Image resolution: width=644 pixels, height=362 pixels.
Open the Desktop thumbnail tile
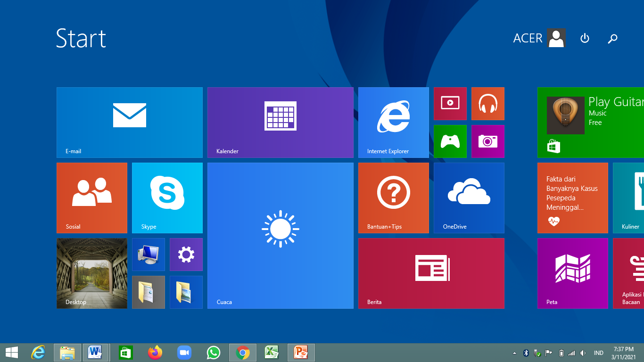(x=91, y=273)
